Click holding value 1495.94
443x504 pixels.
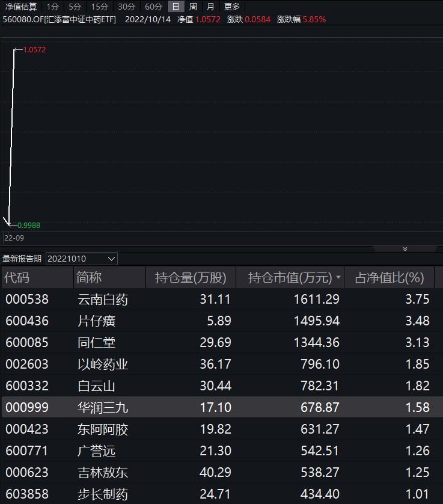coord(317,321)
